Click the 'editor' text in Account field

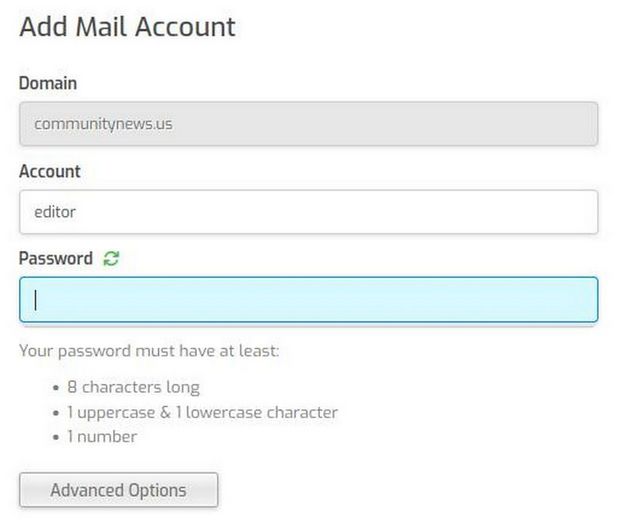click(55, 212)
